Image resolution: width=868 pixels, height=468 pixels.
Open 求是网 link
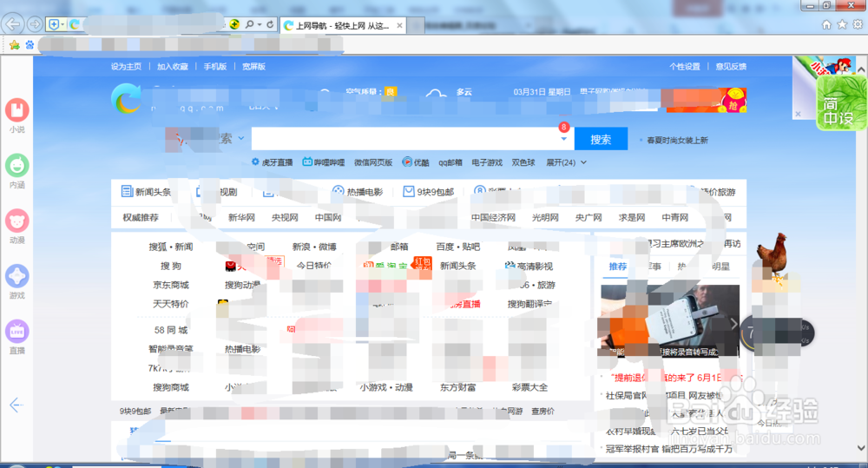coord(632,218)
